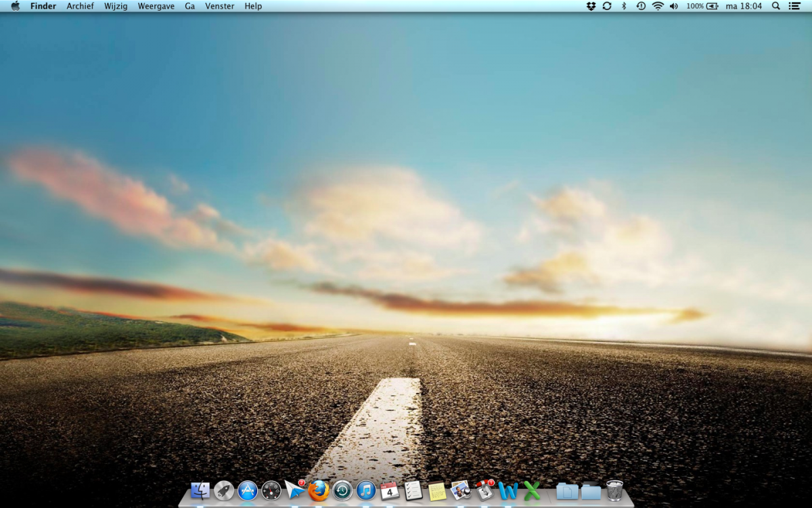This screenshot has width=812, height=508.
Task: Open Dropbox menu bar icon
Action: [x=591, y=6]
